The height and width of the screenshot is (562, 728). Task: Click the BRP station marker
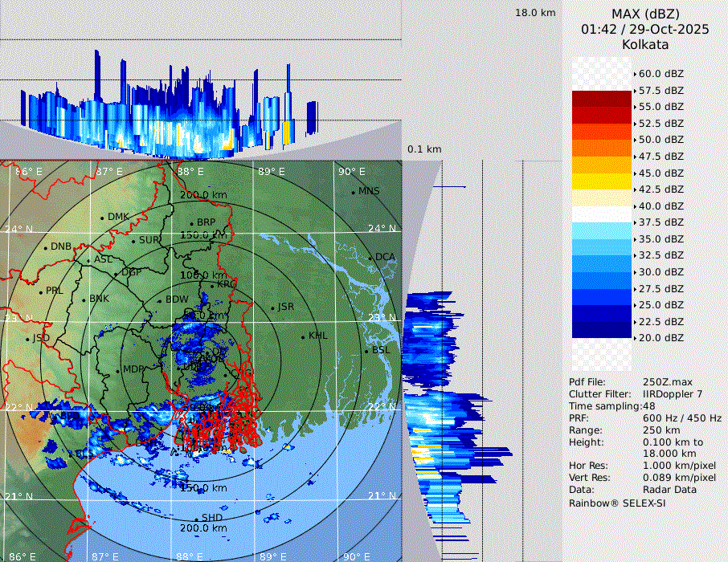tap(191, 224)
